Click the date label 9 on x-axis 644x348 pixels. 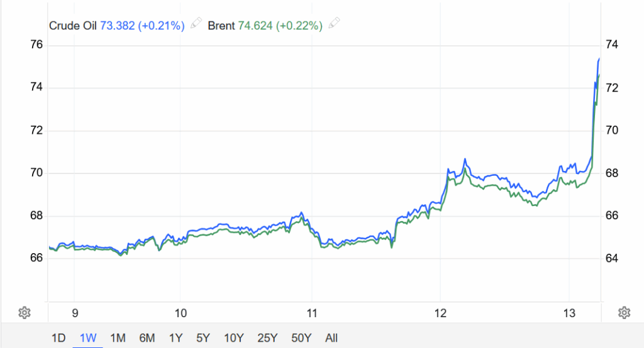coord(75,313)
